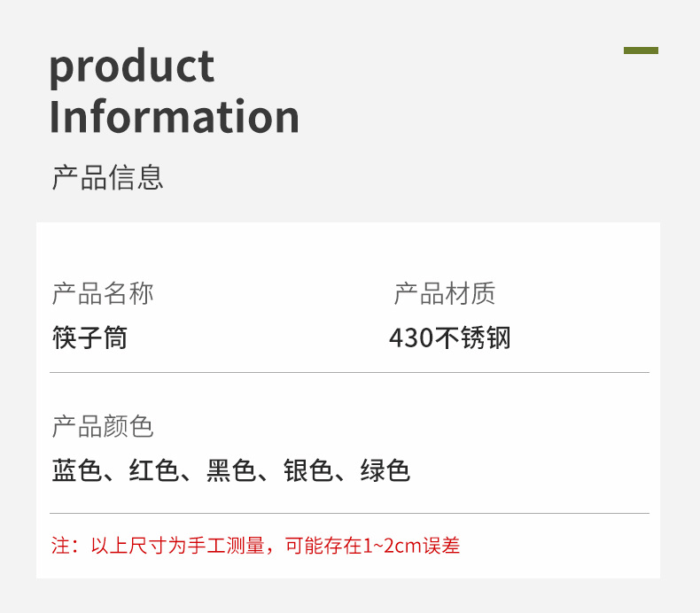Click 手工测量 in the red note
700x613 pixels.
point(227,546)
